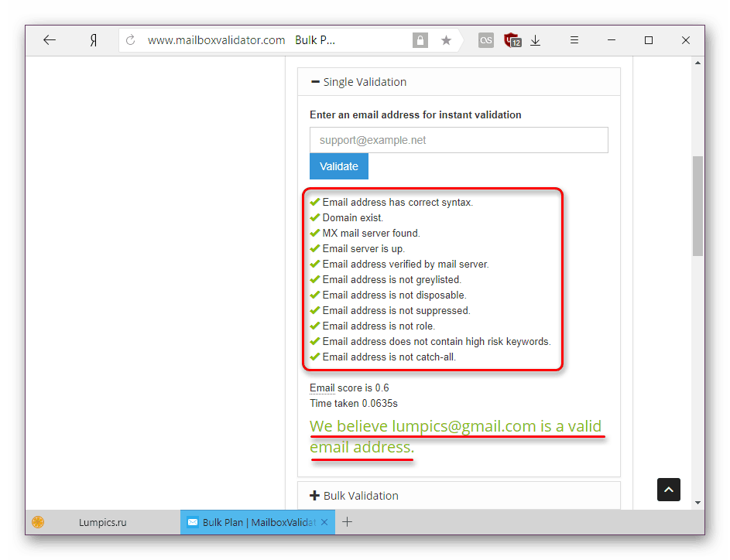Open the red shield ad-blocker extension
Image resolution: width=730 pixels, height=560 pixels.
point(512,40)
